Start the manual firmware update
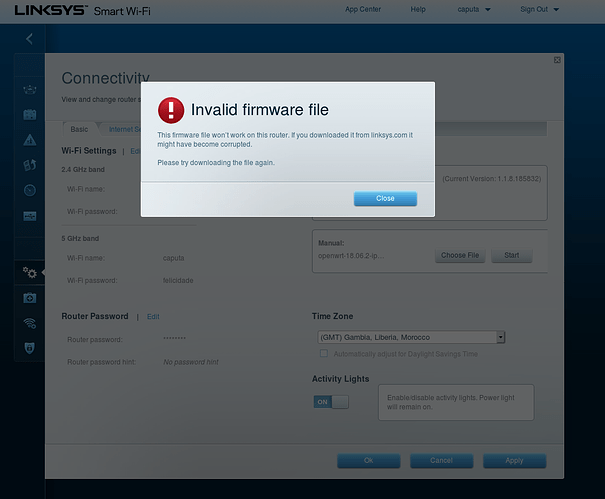 coord(512,255)
